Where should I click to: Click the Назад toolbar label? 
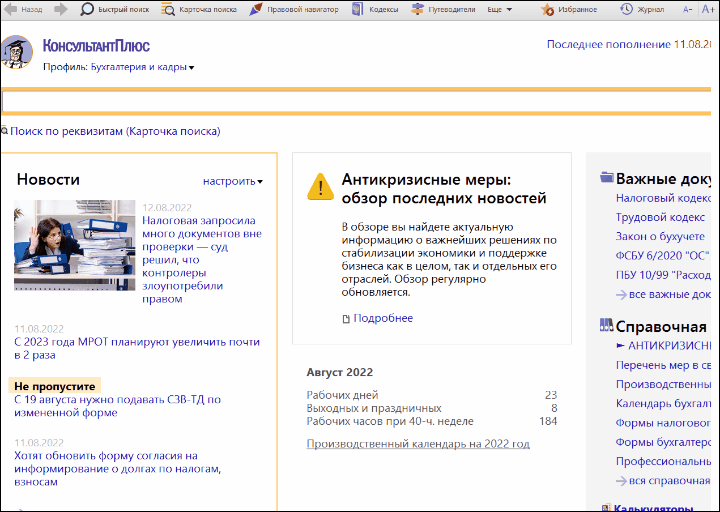coord(32,9)
